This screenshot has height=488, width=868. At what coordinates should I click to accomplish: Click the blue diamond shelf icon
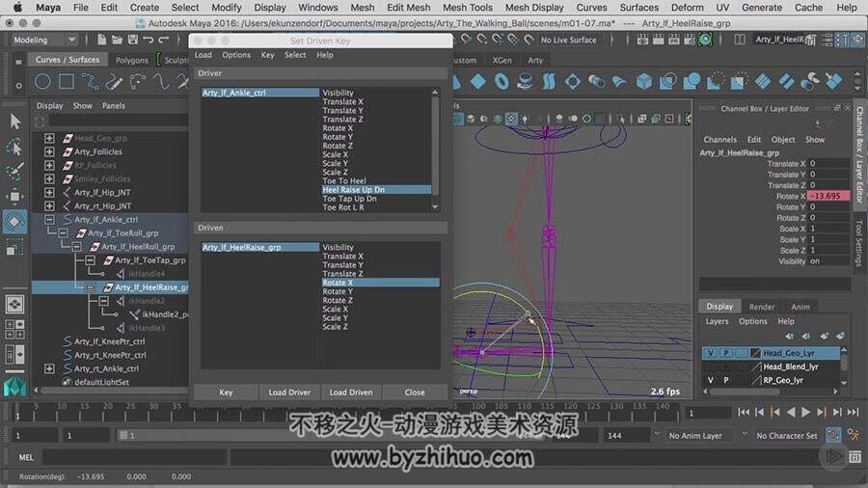(478, 82)
